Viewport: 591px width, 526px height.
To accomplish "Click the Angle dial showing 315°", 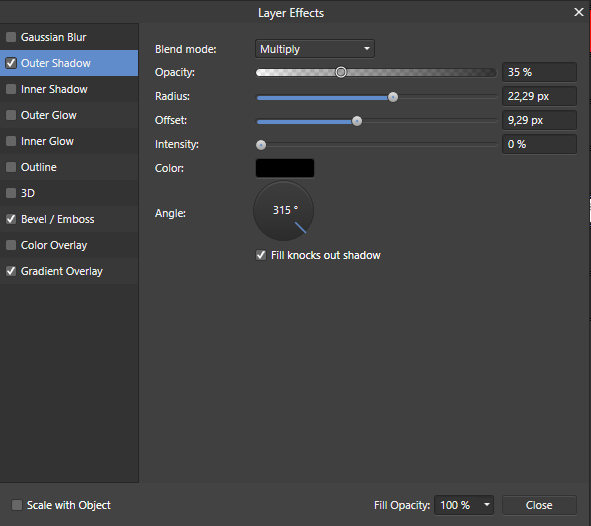I will [x=283, y=211].
